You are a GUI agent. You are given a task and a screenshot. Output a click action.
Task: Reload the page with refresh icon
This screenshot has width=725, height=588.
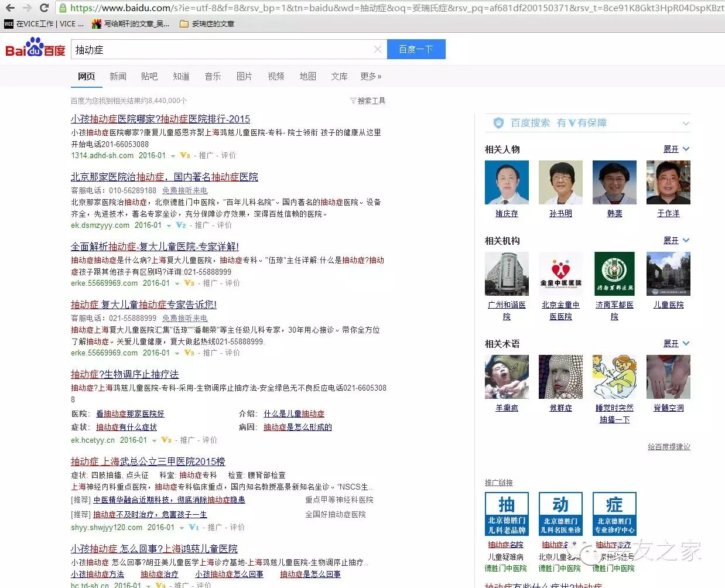(44, 8)
